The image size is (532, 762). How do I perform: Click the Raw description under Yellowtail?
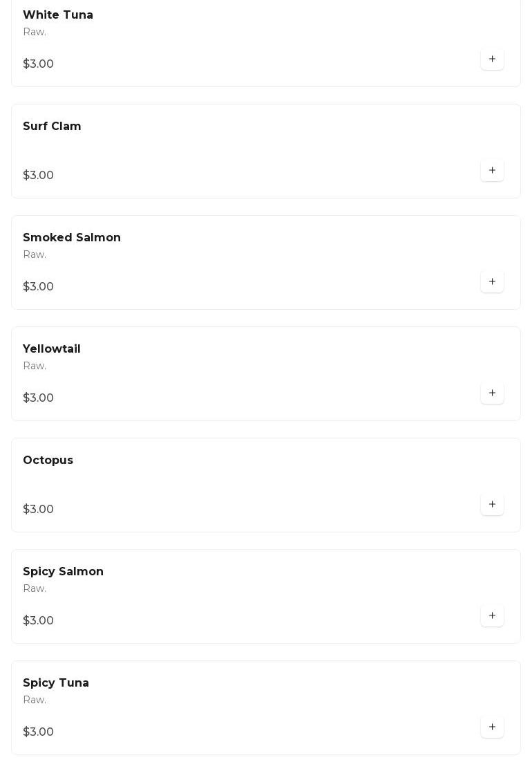(35, 366)
